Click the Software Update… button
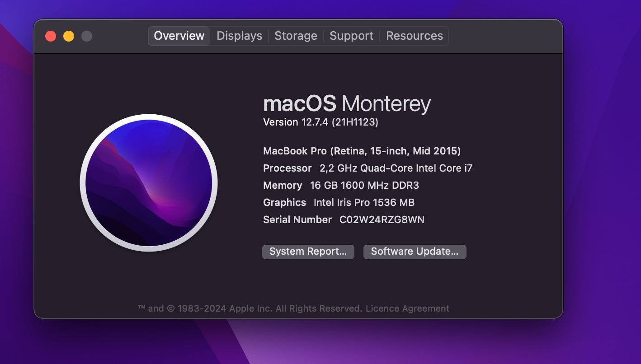 415,252
